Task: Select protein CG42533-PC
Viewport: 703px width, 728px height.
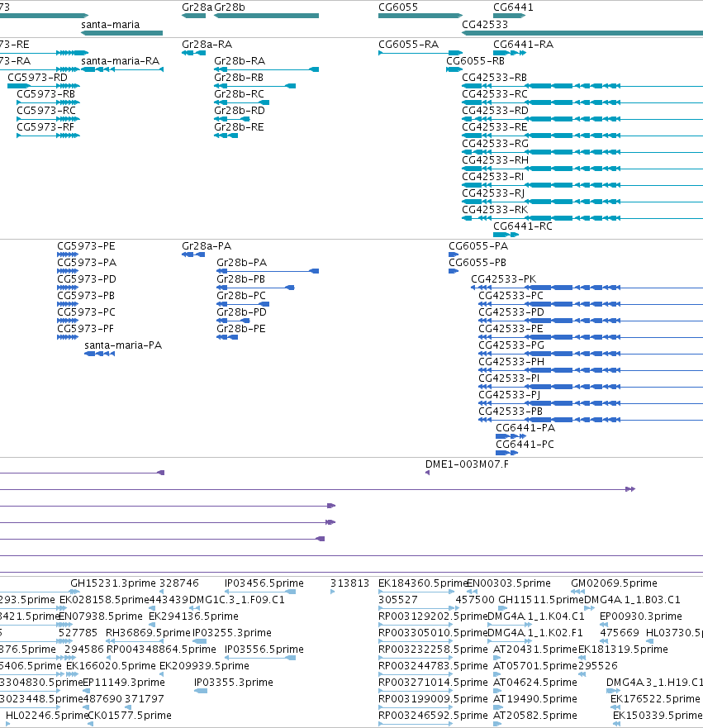Action: coord(591,304)
